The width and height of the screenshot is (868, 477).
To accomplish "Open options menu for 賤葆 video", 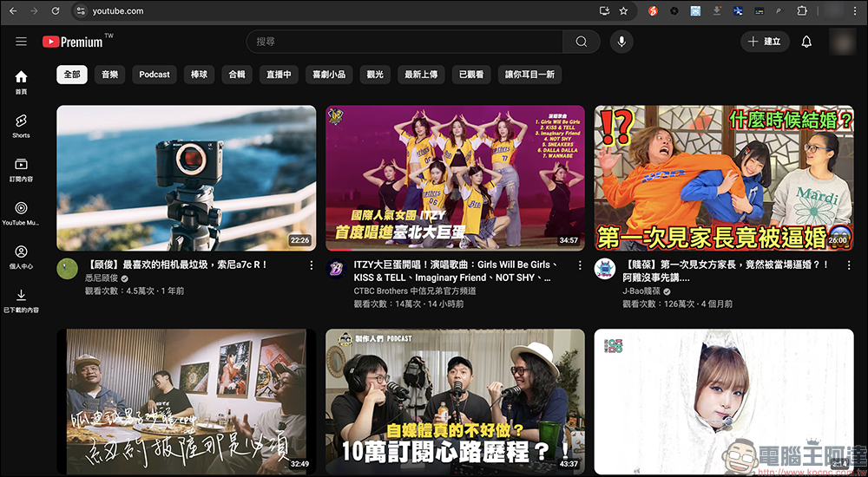I will pos(849,265).
